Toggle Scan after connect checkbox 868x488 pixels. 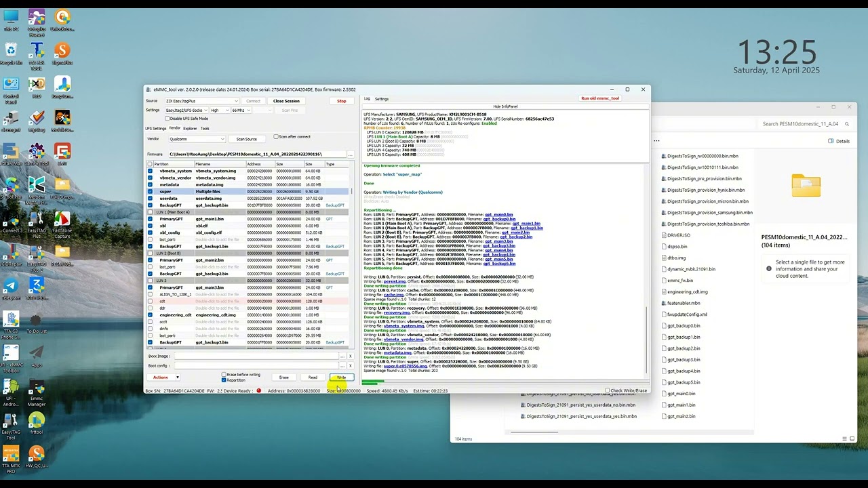pyautogui.click(x=276, y=137)
